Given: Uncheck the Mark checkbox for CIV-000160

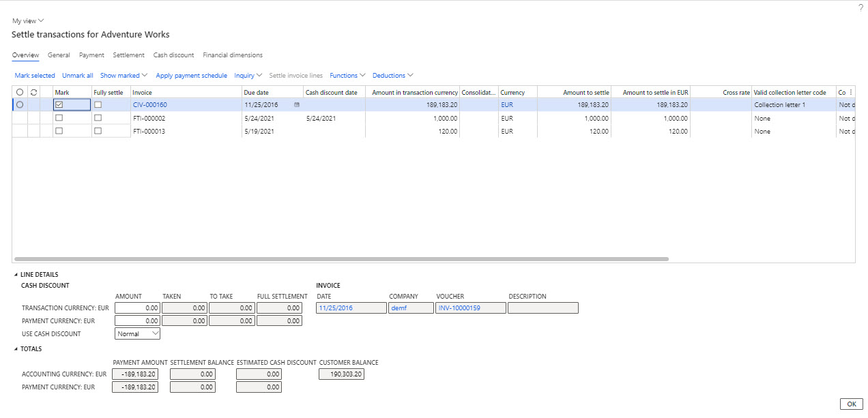Looking at the screenshot, I should (59, 105).
